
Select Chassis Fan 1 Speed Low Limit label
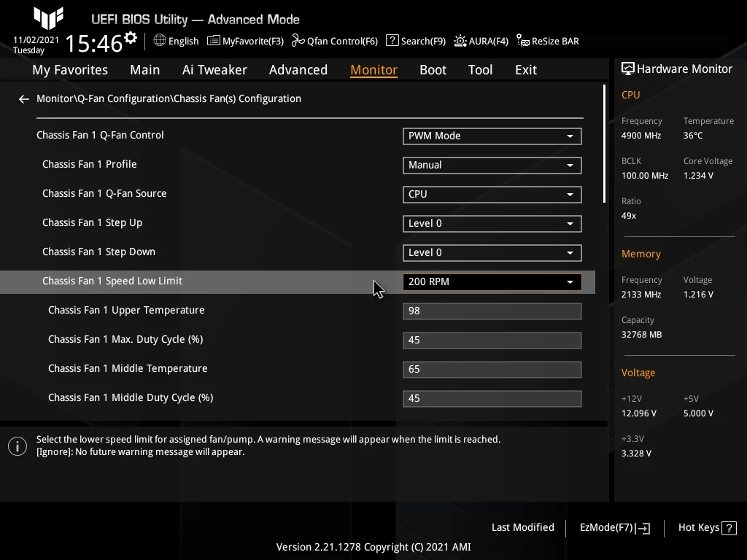coord(112,281)
